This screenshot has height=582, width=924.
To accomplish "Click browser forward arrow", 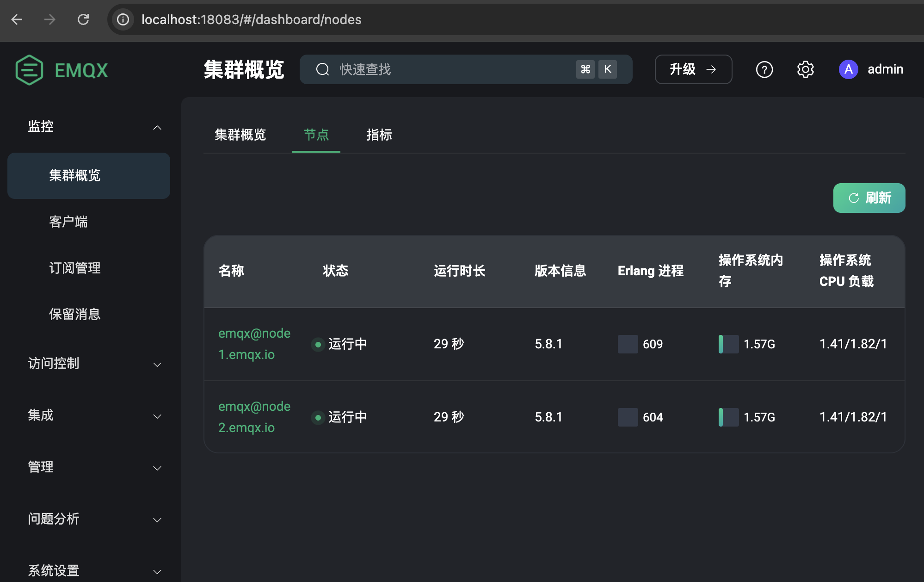I will click(50, 19).
